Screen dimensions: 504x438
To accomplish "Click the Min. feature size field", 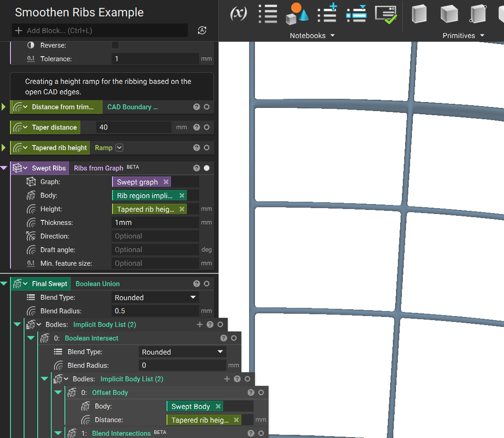I will click(155, 263).
